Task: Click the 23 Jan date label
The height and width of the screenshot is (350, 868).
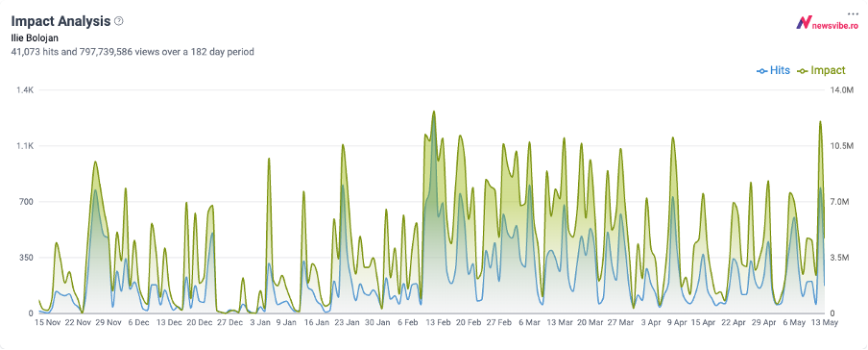Action: (347, 322)
